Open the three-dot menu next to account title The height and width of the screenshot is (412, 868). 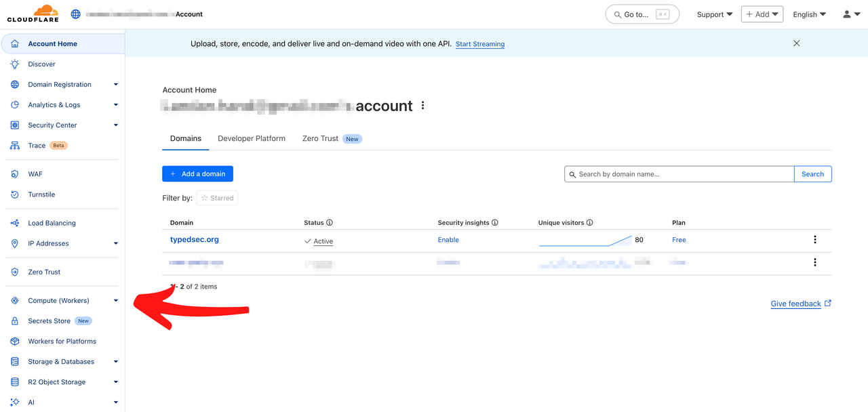tap(422, 106)
